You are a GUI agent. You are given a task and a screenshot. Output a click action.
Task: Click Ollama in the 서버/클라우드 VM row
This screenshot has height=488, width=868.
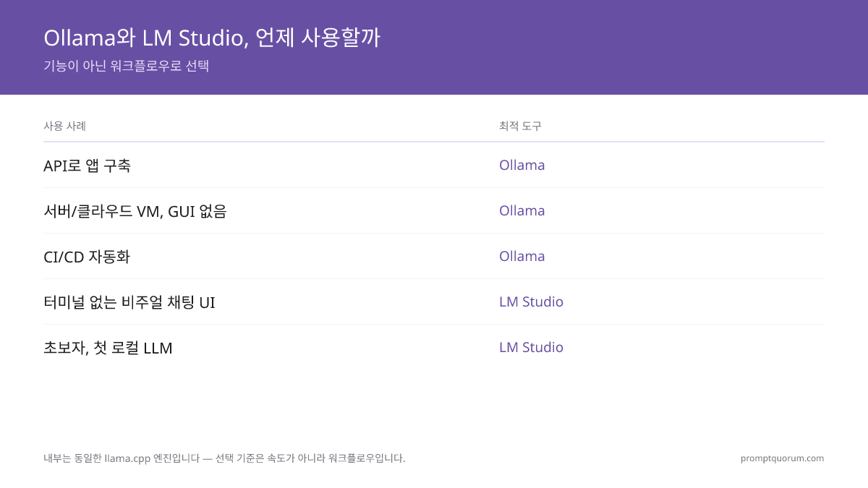tap(522, 210)
